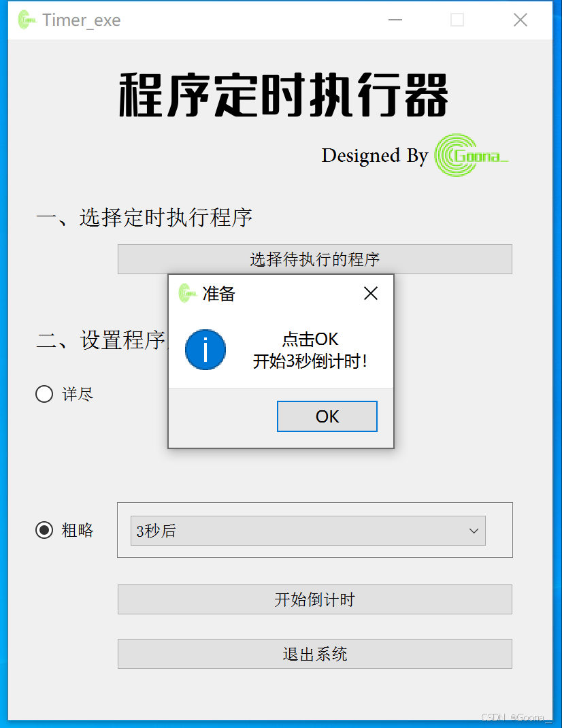Click the Goona logo next to Designed By

(x=471, y=155)
